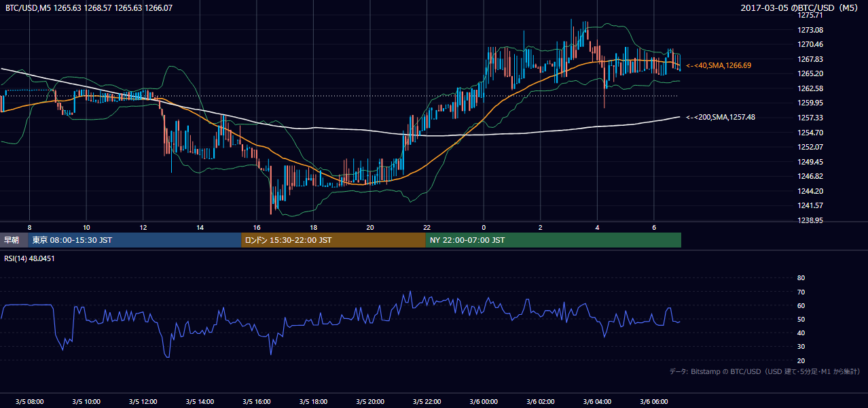This screenshot has height=408, width=868.
Task: Click price axis value 1241.57
Action: click(810, 205)
